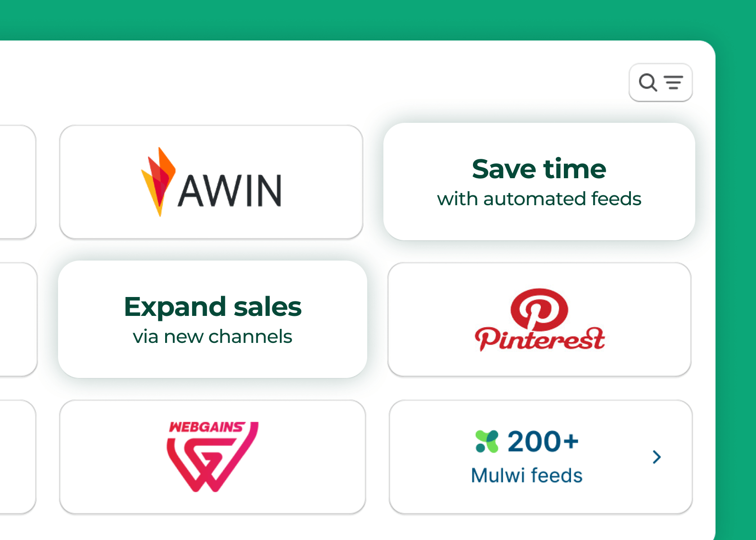Click the "via new channels" subtitle
Viewport: 756px width, 540px height.
point(212,337)
